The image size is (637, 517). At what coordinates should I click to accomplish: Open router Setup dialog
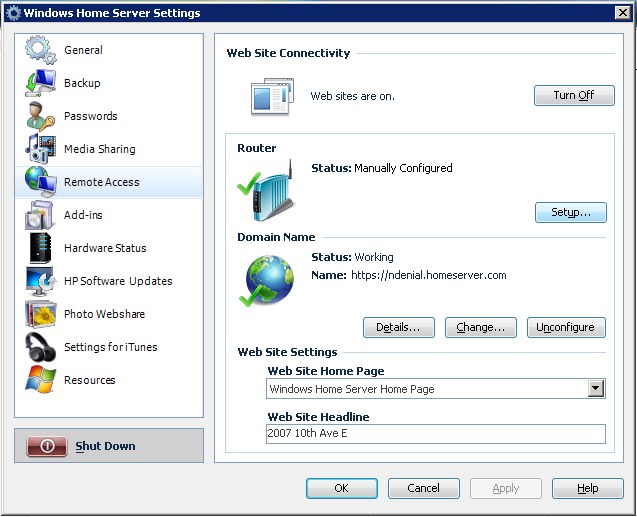pos(571,212)
